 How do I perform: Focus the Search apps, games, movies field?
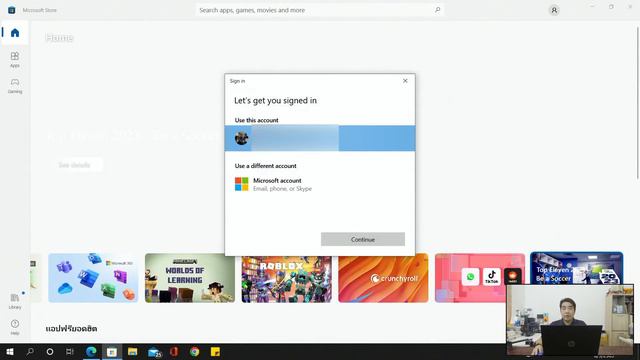pos(320,10)
